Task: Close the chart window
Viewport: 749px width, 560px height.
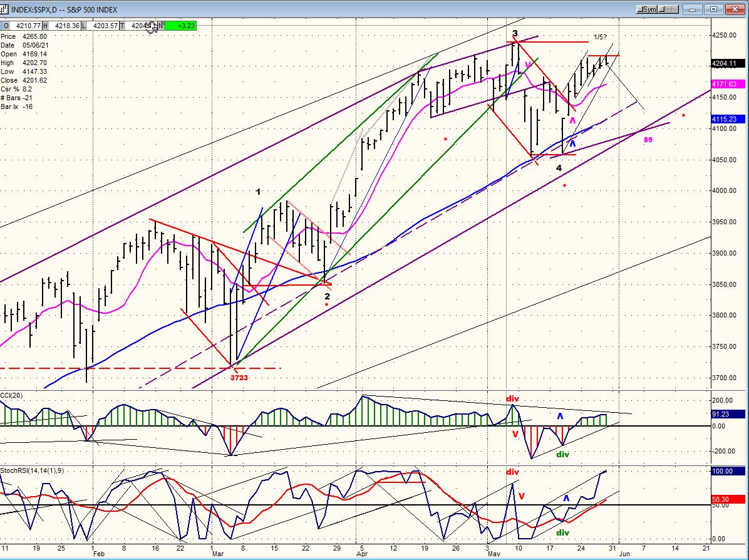Action: click(x=736, y=9)
